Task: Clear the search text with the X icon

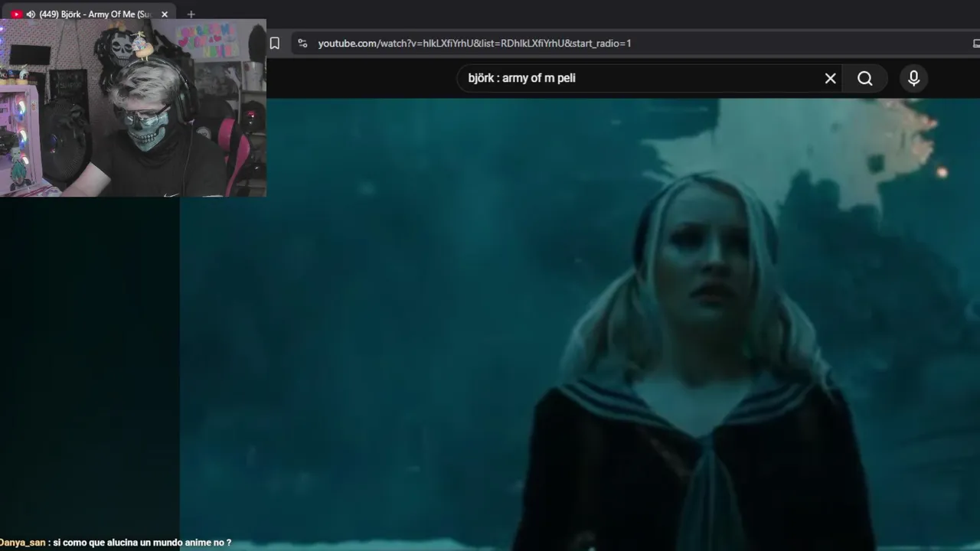Action: 830,78
